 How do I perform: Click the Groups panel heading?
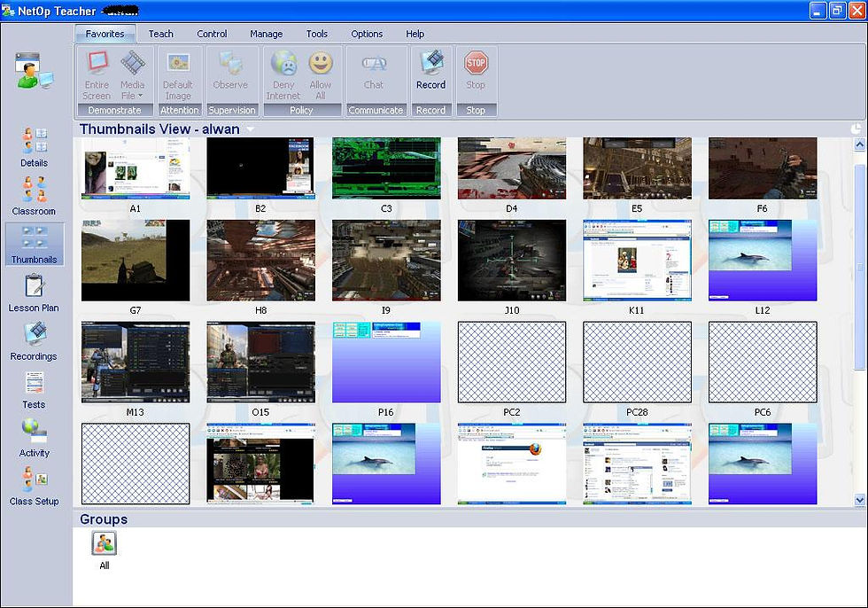coord(104,519)
